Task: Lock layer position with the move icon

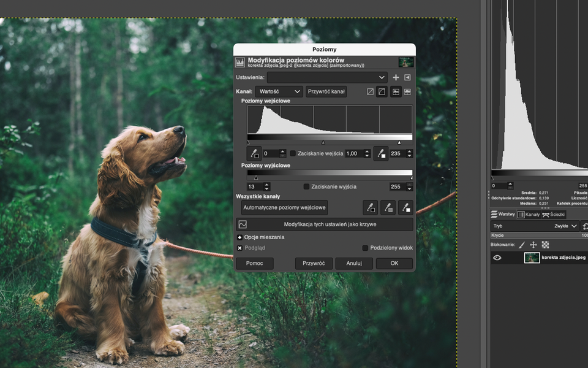Action: 533,245
